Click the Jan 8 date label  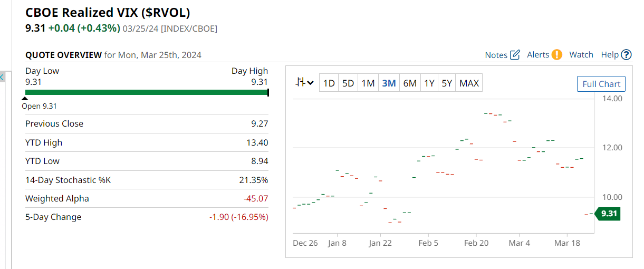pos(337,243)
